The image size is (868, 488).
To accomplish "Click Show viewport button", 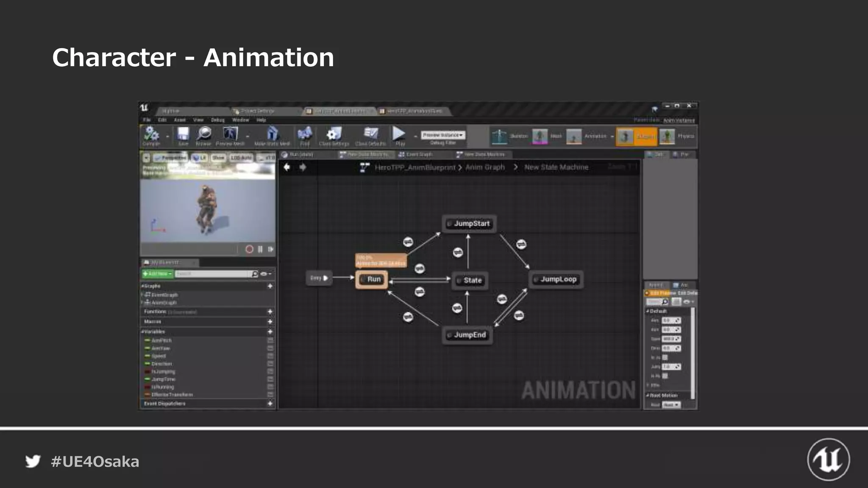I will click(x=218, y=158).
